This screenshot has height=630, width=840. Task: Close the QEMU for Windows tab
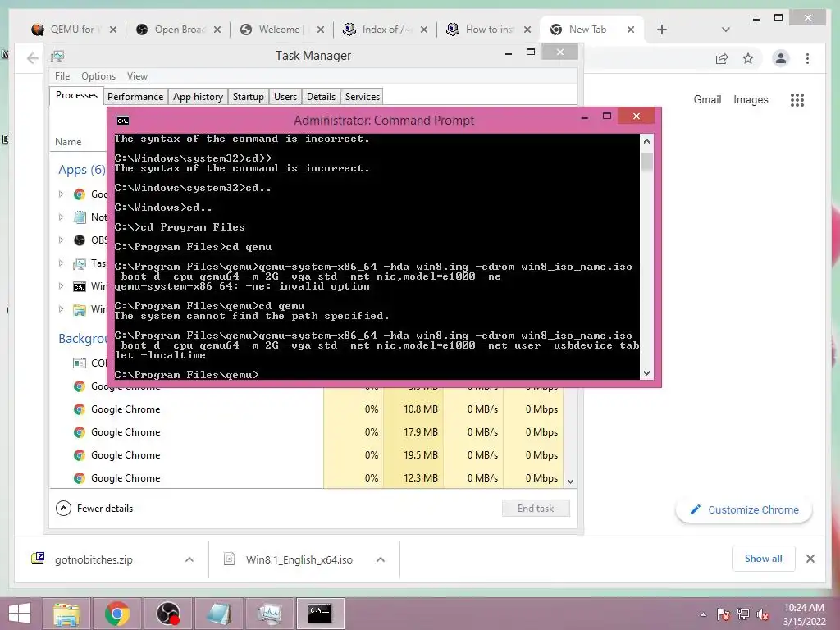(x=113, y=30)
